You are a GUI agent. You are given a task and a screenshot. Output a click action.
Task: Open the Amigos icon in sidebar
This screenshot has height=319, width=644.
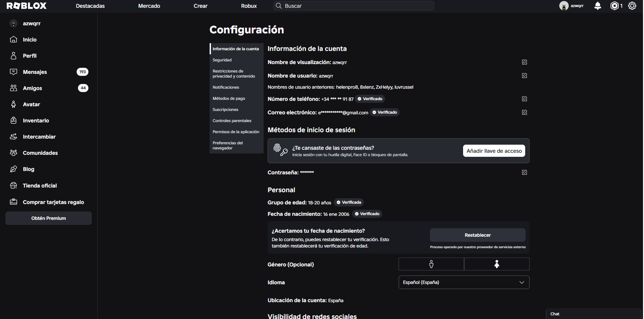(14, 88)
